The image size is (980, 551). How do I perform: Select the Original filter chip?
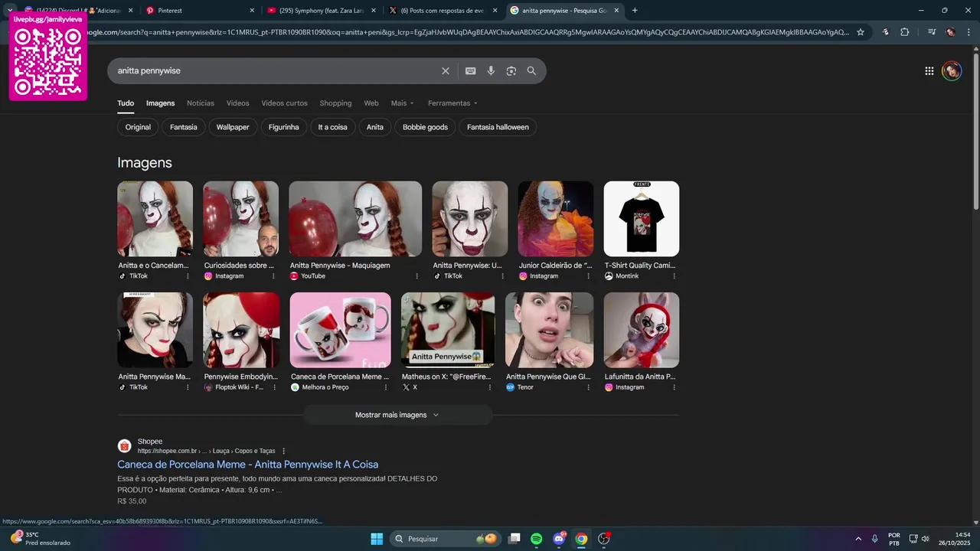pos(138,127)
